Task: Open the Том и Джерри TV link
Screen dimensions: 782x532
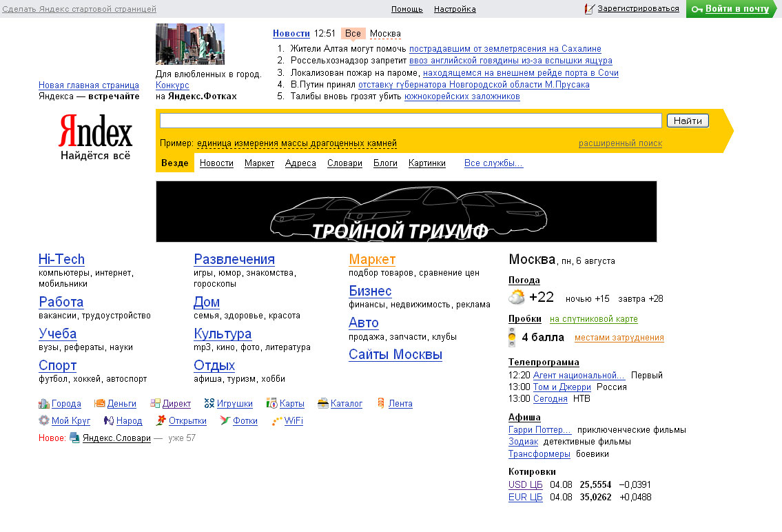Action: [x=562, y=387]
